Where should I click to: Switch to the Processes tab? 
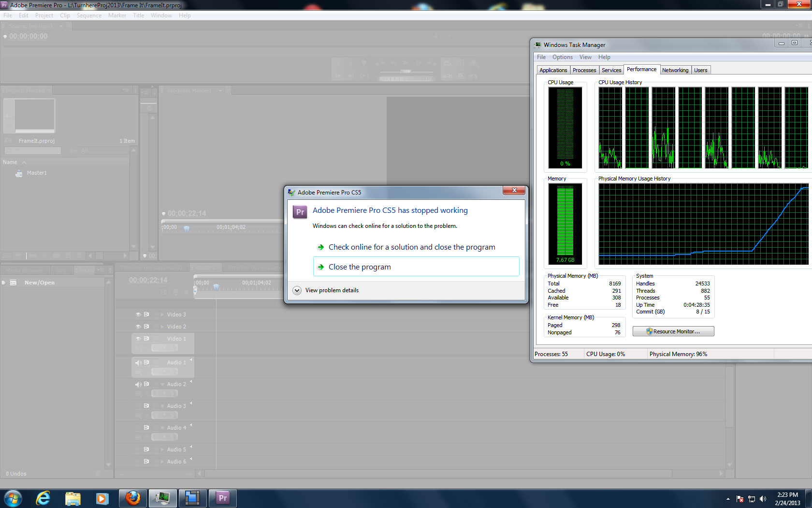pyautogui.click(x=584, y=70)
